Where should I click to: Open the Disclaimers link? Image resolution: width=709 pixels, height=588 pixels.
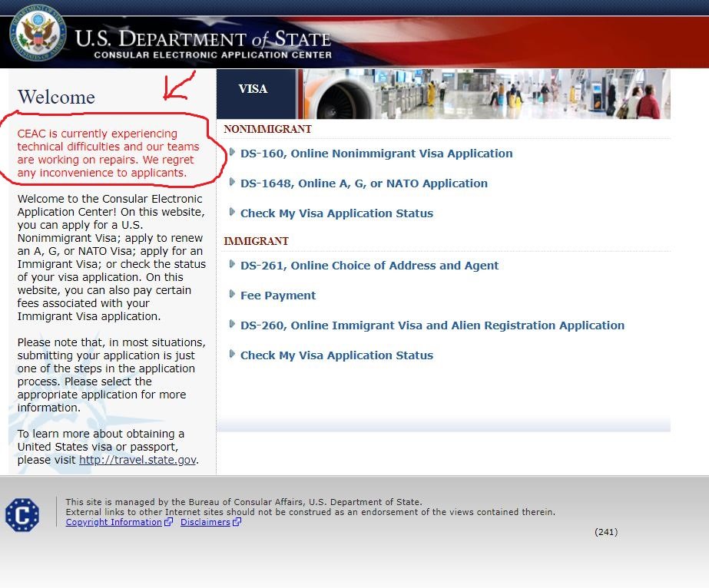coord(205,522)
